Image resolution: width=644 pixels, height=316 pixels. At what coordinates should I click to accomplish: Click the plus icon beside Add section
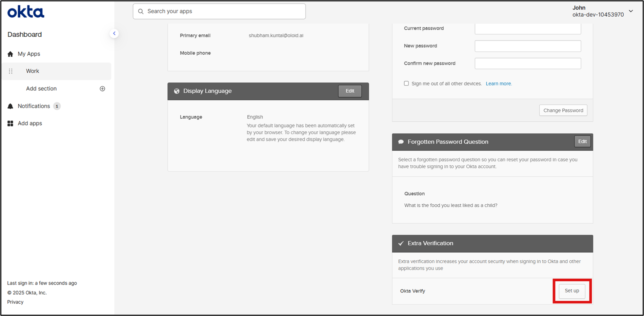point(102,89)
